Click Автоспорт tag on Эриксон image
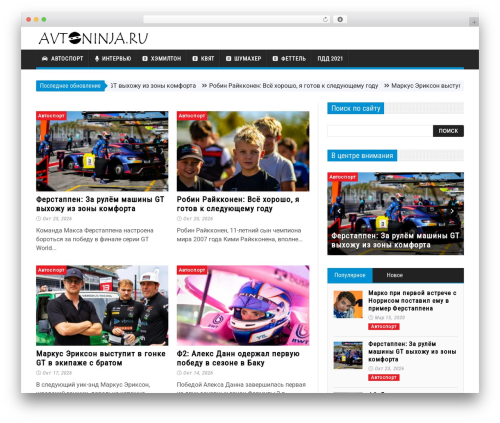The width and height of the screenshot is (500, 423). coord(51,270)
